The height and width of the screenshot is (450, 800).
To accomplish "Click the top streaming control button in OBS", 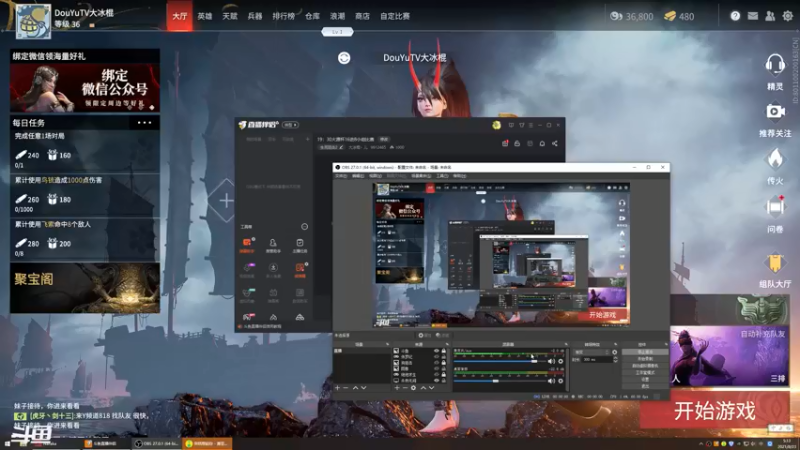I will pyautogui.click(x=645, y=352).
